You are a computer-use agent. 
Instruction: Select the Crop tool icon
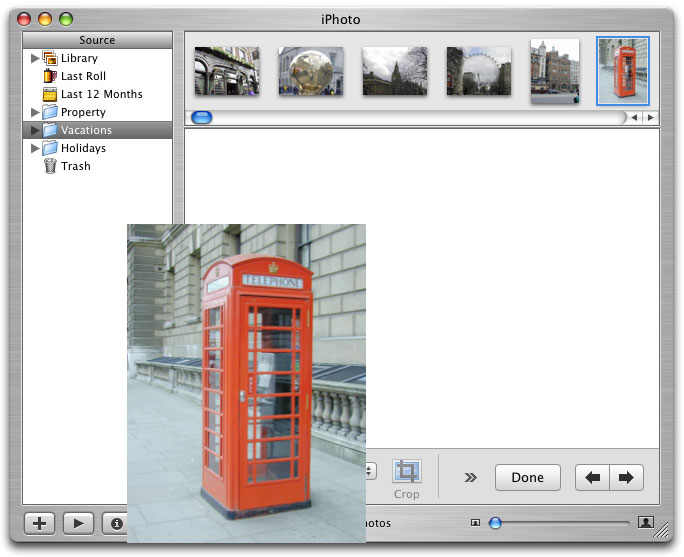click(407, 472)
